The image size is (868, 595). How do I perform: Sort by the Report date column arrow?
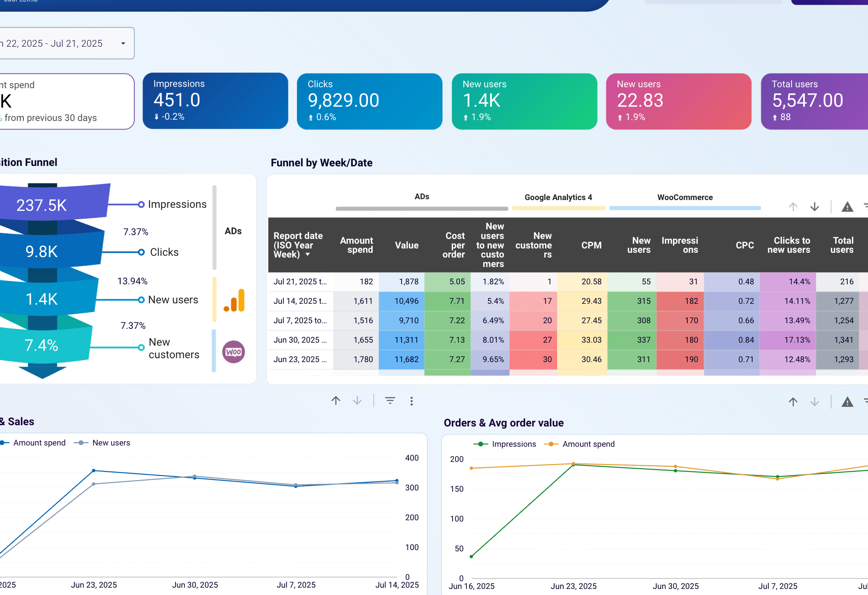(308, 255)
